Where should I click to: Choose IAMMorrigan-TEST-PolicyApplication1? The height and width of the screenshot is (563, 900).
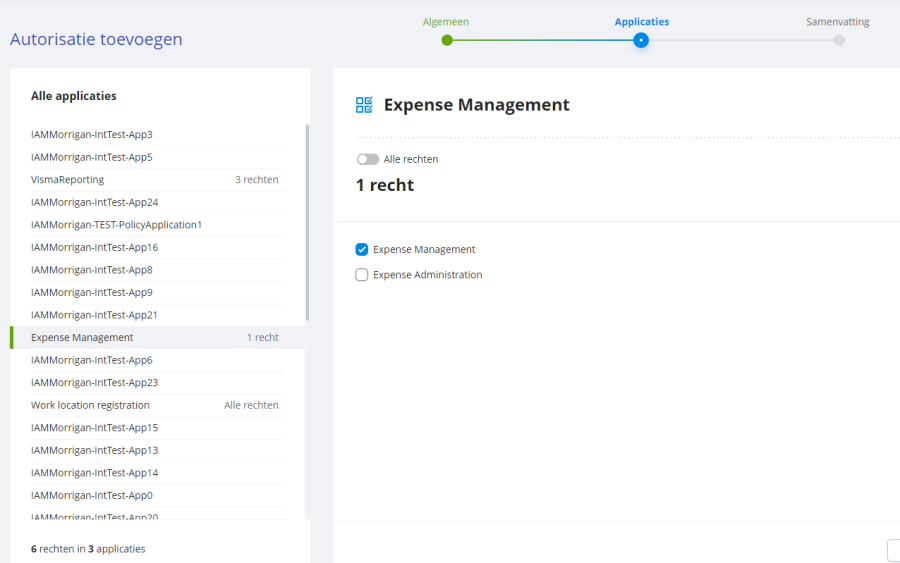[156, 224]
